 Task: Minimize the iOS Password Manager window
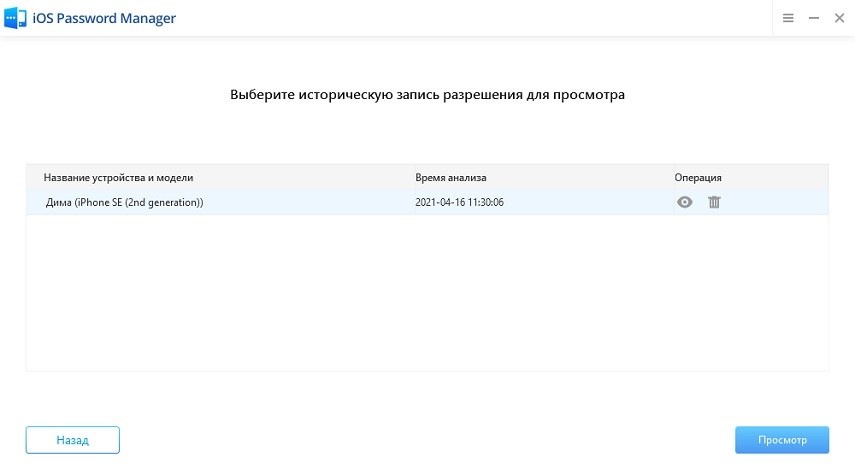(x=813, y=18)
